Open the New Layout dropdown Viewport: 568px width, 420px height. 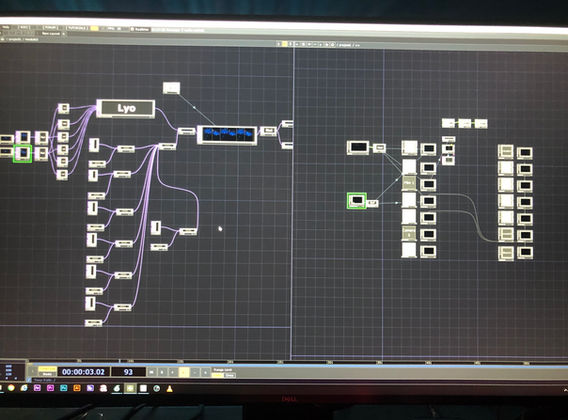click(53, 34)
